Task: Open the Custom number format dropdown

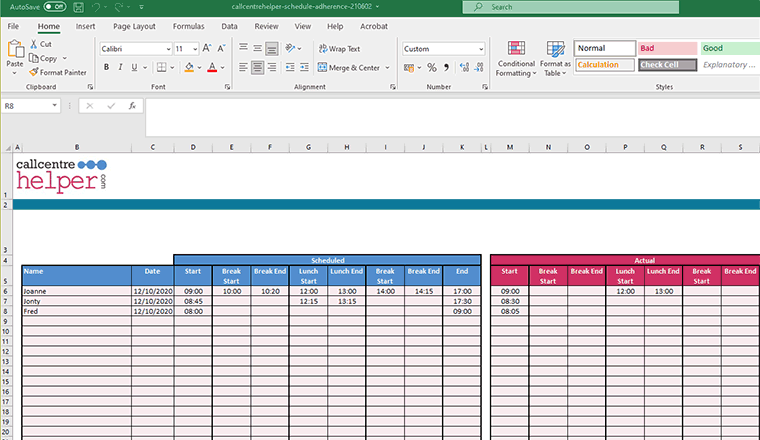Action: pos(481,49)
